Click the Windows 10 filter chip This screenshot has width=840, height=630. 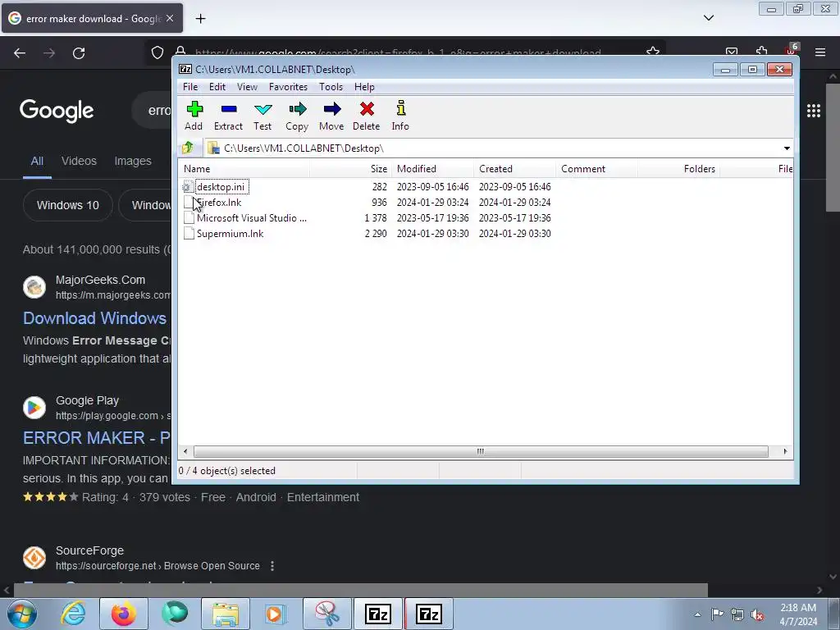68,205
